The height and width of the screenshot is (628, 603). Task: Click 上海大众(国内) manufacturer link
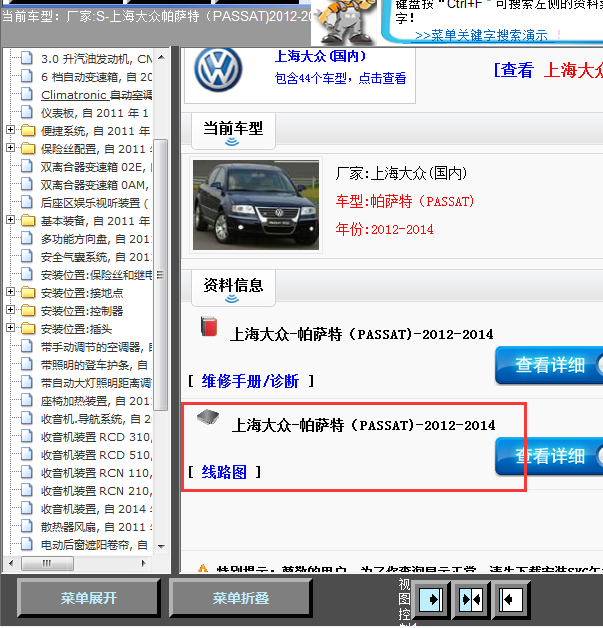[320, 56]
